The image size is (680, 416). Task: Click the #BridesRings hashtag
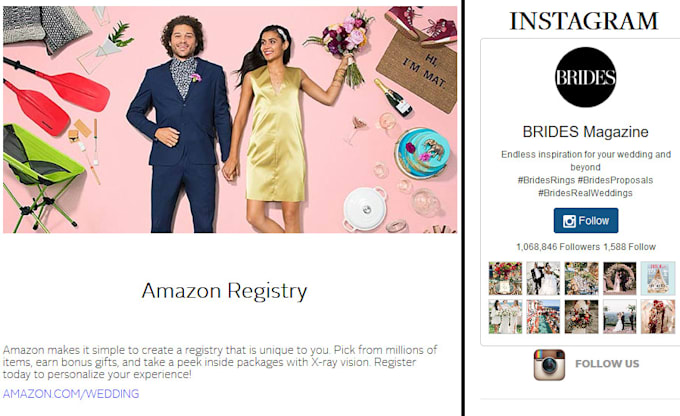[546, 180]
